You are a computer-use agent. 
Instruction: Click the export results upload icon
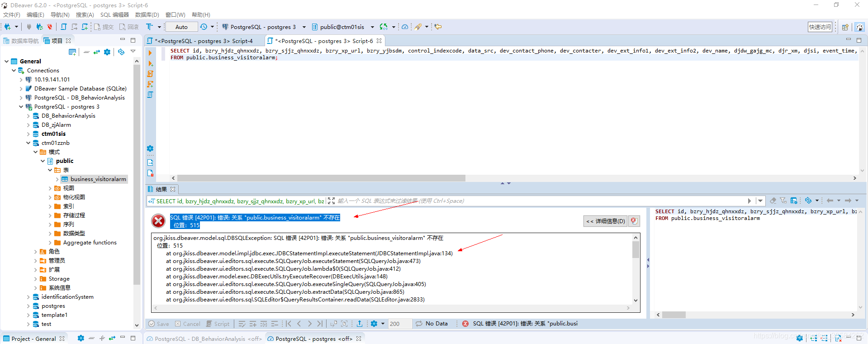[360, 324]
